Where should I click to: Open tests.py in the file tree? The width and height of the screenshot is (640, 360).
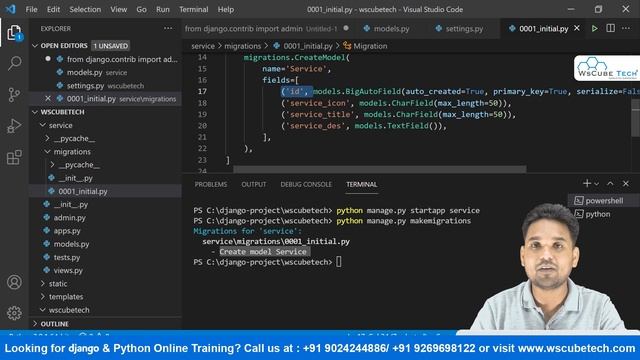67,257
